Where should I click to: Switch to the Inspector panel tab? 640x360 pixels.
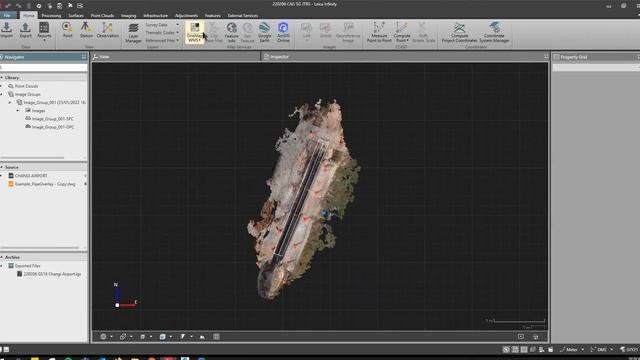[276, 57]
